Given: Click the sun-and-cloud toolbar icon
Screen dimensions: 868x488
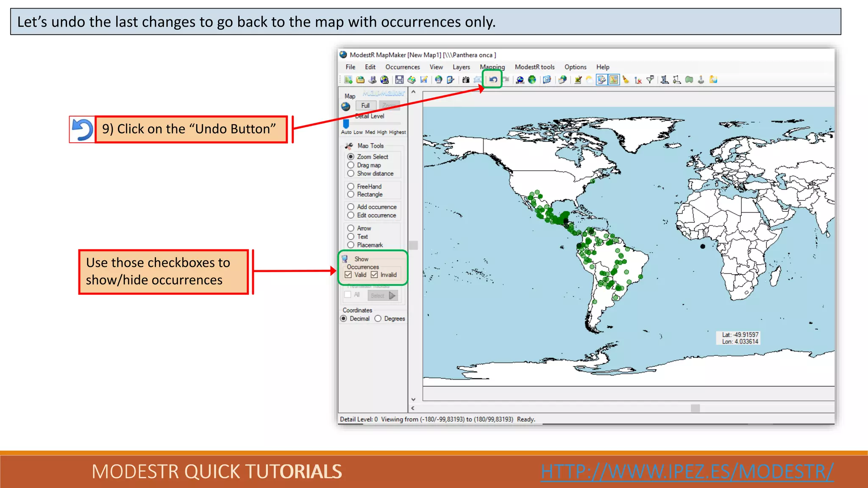Looking at the screenshot, I should pyautogui.click(x=589, y=80).
